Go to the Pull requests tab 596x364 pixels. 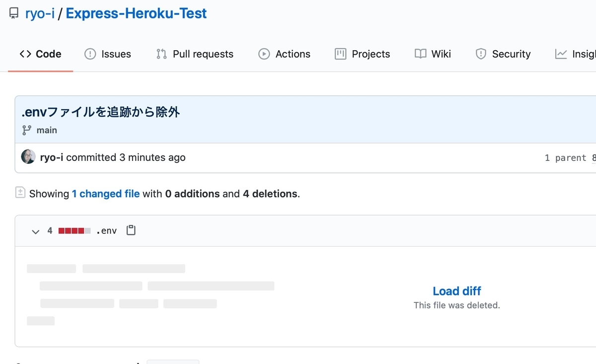pyautogui.click(x=195, y=54)
